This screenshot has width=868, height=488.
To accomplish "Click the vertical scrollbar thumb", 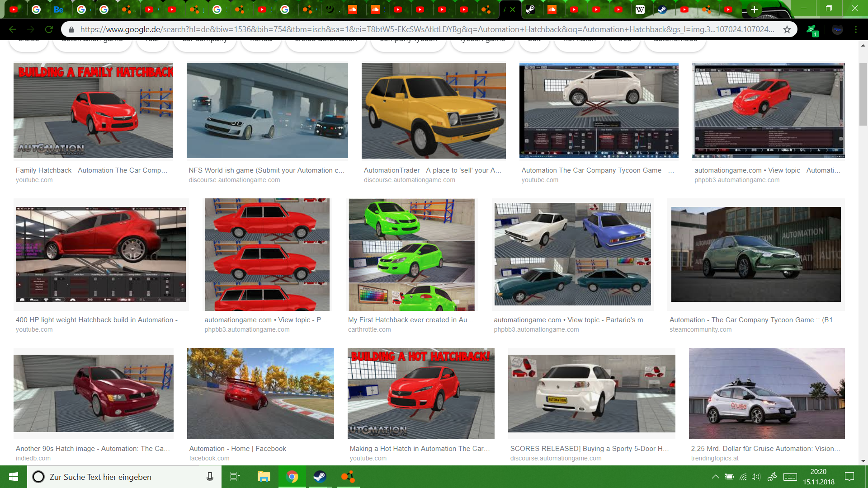I will pyautogui.click(x=863, y=94).
